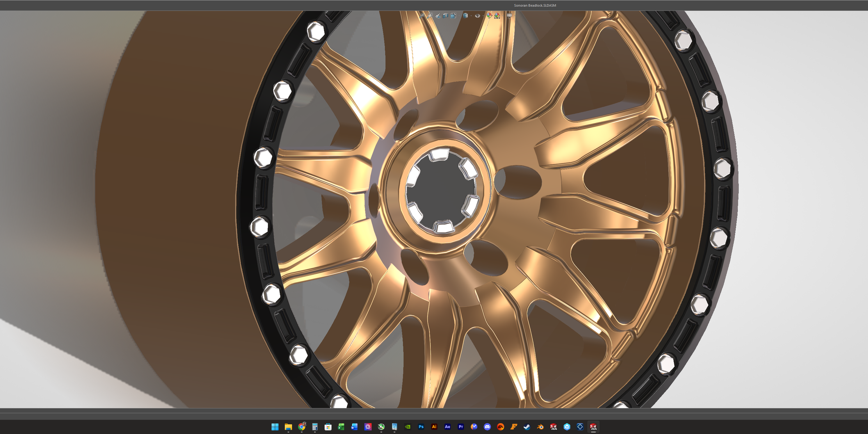Open Discord from the taskbar
868x434 pixels.
click(487, 427)
